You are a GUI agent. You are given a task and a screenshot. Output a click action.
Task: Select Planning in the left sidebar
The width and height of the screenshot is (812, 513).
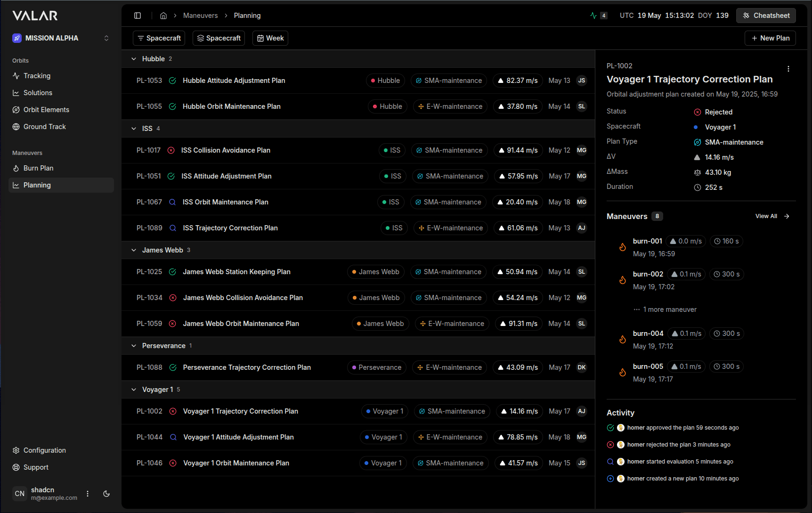tap(38, 185)
